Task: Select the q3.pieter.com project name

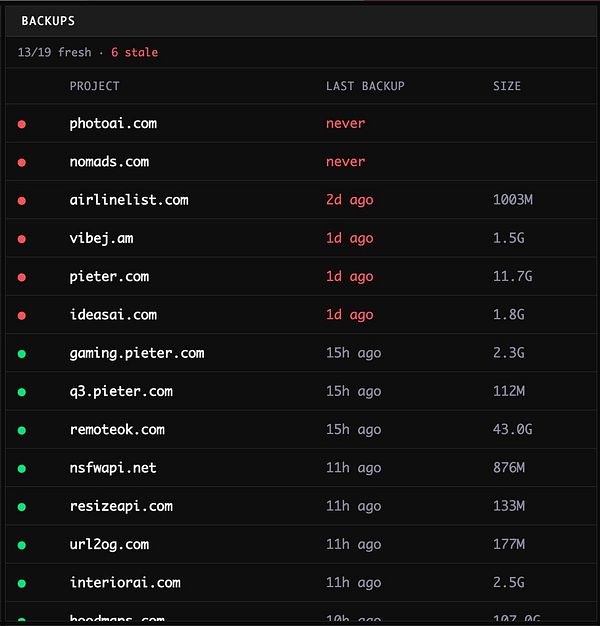Action: pyautogui.click(x=121, y=391)
